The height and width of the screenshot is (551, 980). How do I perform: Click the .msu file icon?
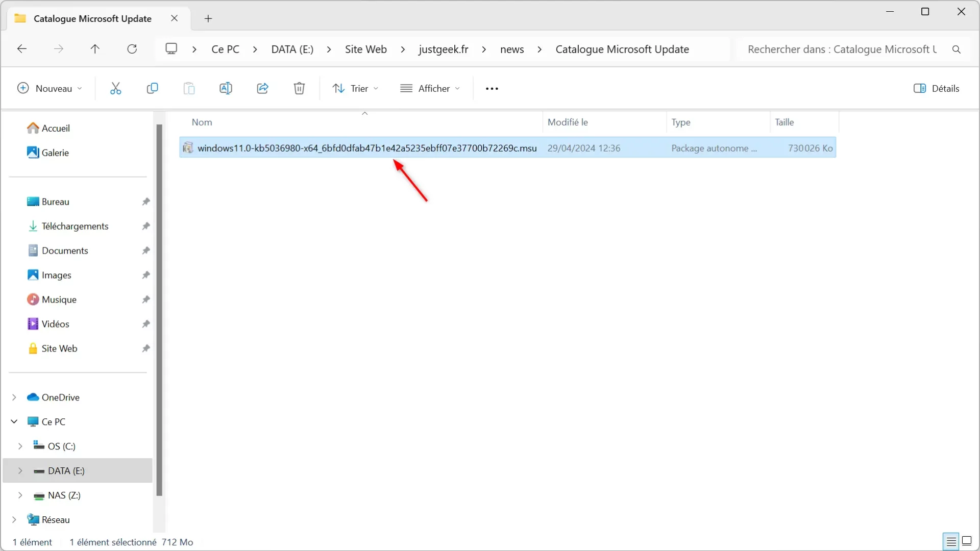point(188,148)
